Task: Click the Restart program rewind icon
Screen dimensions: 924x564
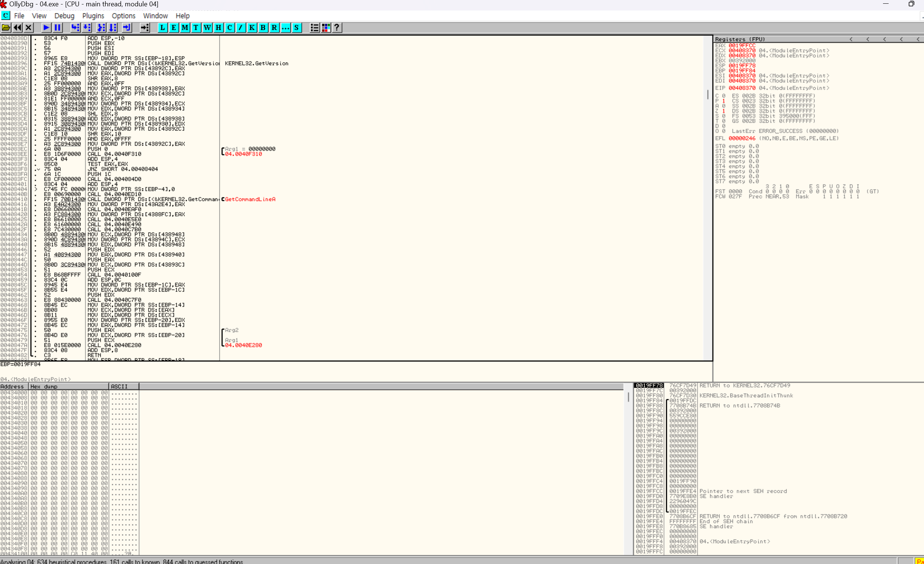Action: tap(17, 27)
